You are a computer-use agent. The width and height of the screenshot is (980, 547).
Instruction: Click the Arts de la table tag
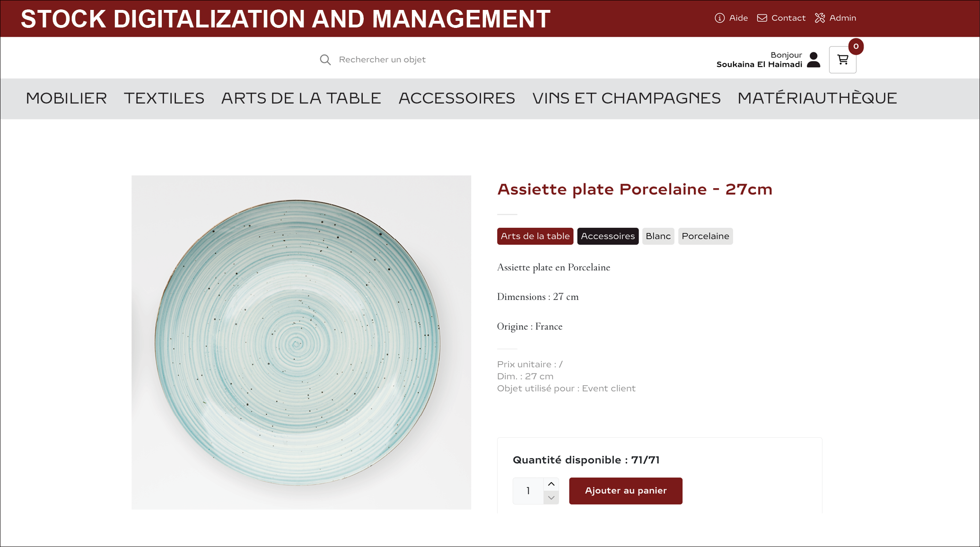coord(535,236)
